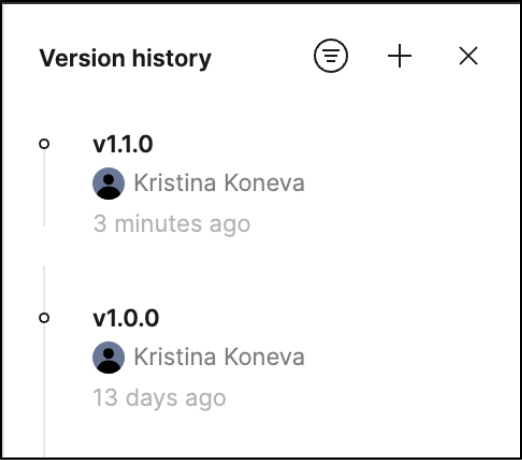Select empty row area right of v1.1.0

point(333,144)
